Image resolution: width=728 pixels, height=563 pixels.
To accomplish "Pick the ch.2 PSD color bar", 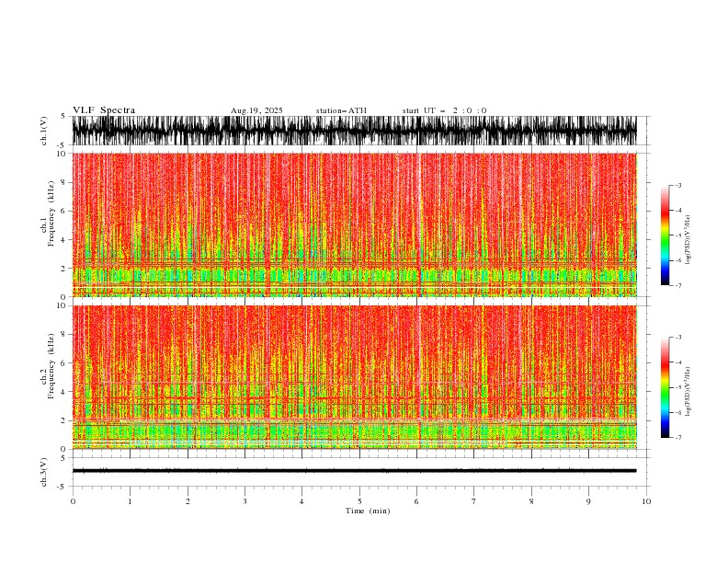I will 665,387.
